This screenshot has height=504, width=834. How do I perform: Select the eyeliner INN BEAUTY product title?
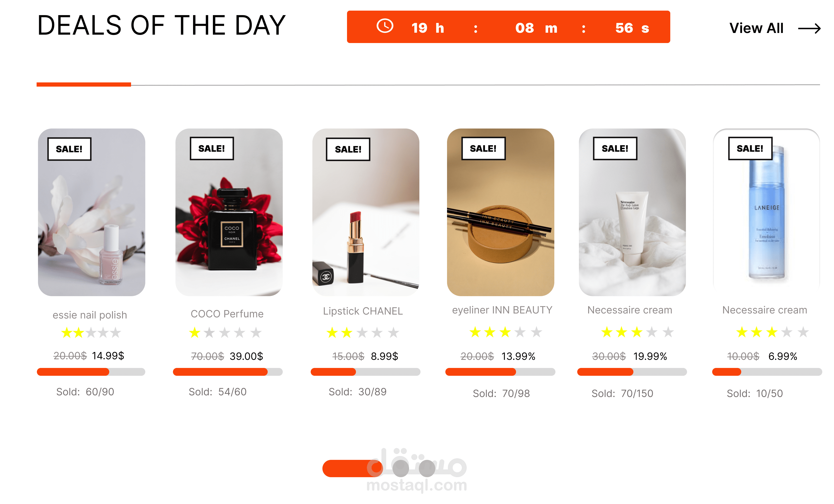tap(502, 310)
